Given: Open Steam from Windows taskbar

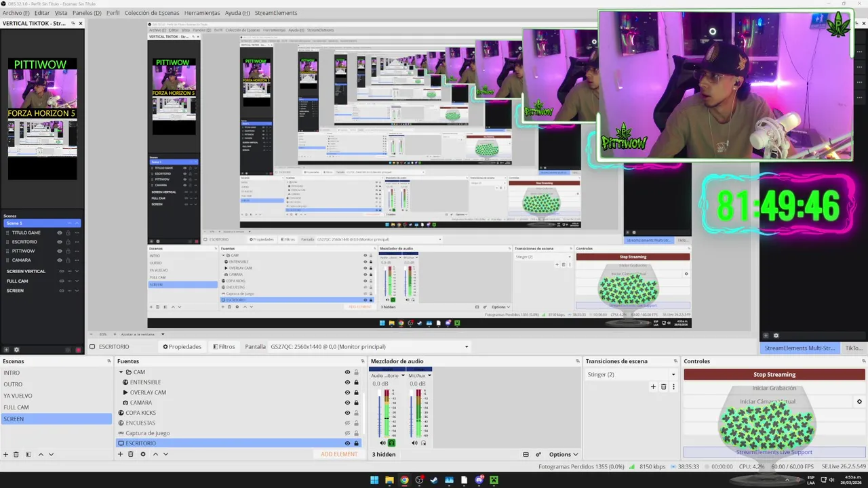Looking at the screenshot, I should tap(434, 480).
